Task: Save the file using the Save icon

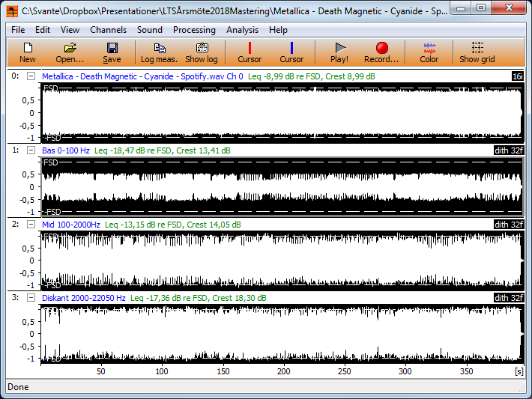Action: (112, 52)
